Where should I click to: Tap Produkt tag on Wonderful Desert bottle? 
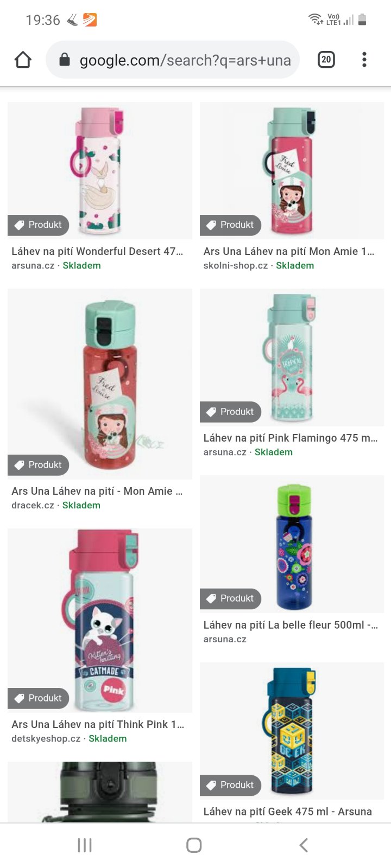pyautogui.click(x=38, y=225)
